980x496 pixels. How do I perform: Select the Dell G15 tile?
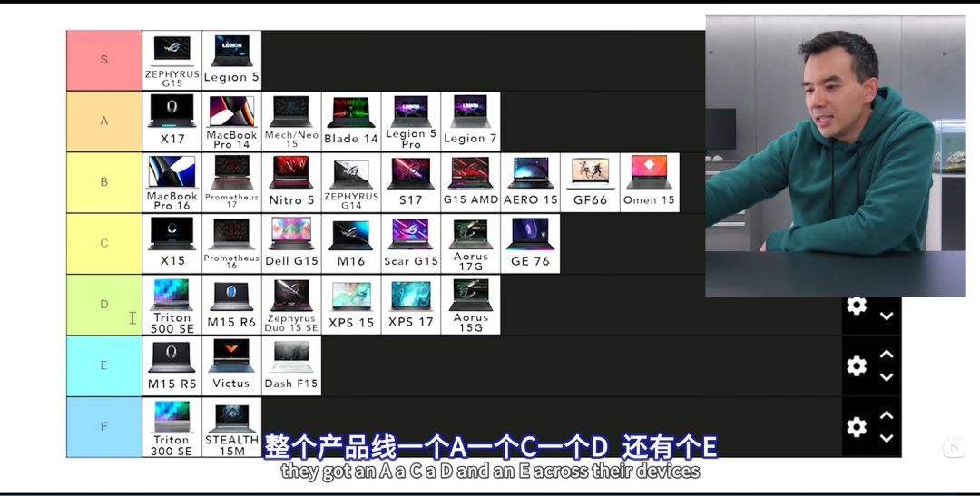[x=291, y=244]
